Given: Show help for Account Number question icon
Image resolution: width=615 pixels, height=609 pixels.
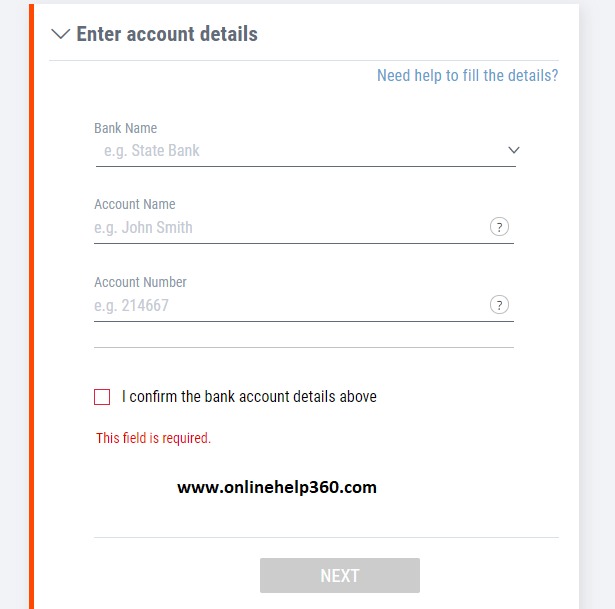Looking at the screenshot, I should pos(499,305).
